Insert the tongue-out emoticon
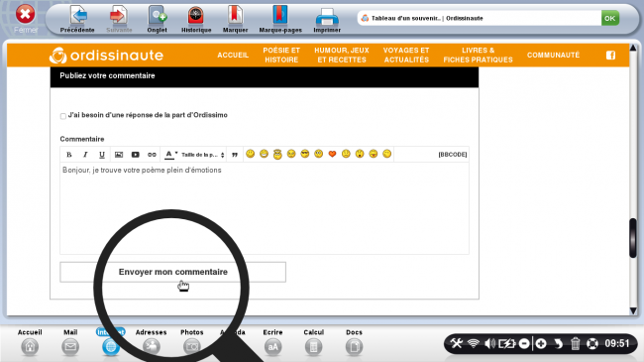Screen dimensions: 644x362 coord(373,154)
